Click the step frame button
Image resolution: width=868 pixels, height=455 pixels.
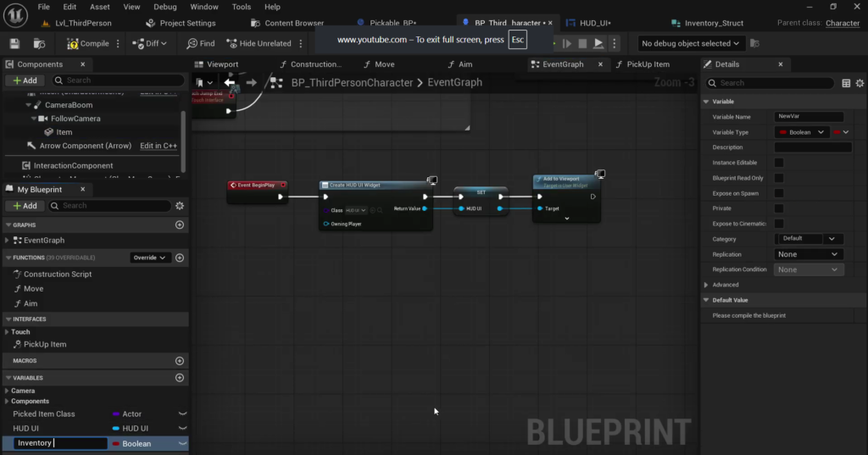coord(567,43)
